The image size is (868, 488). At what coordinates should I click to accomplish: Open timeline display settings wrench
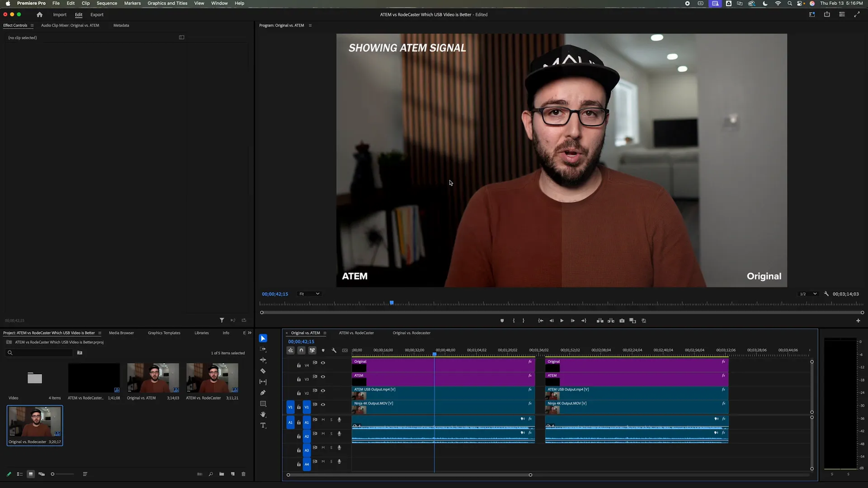click(334, 350)
